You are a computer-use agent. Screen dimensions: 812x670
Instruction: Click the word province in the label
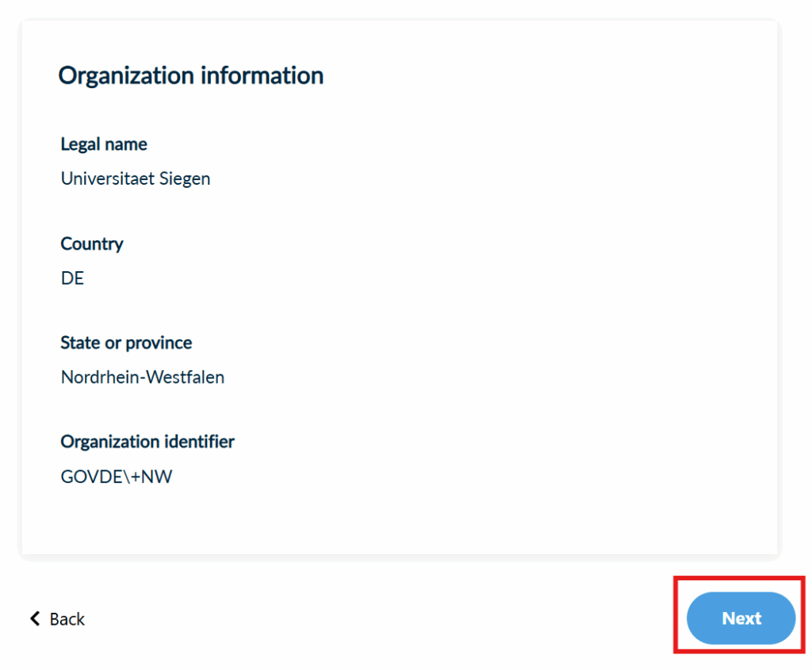[159, 343]
